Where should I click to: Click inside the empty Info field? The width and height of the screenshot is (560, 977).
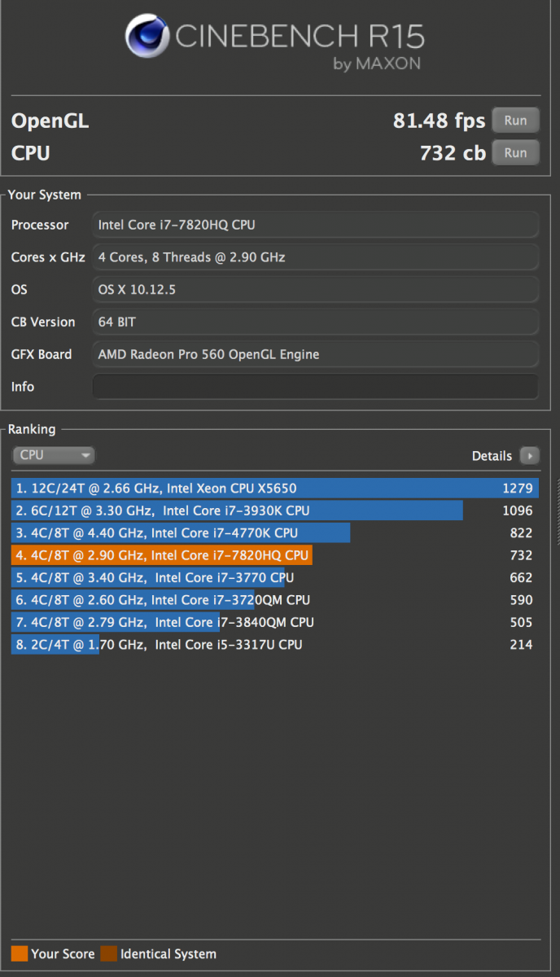point(315,387)
